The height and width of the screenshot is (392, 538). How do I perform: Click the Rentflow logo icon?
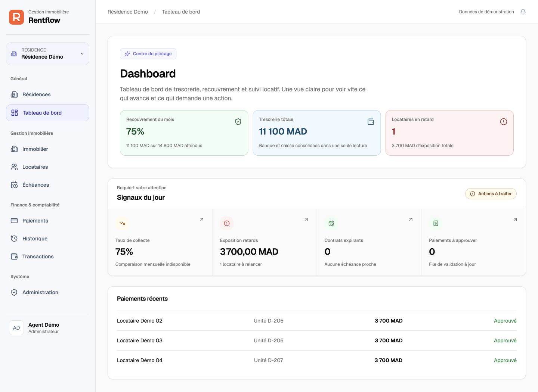(x=16, y=17)
